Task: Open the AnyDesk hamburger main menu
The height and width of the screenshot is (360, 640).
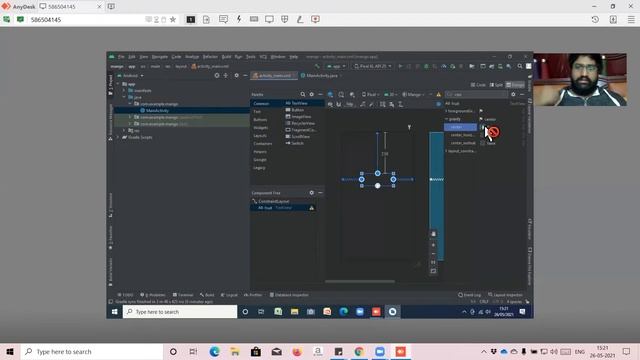Action: 631,19
